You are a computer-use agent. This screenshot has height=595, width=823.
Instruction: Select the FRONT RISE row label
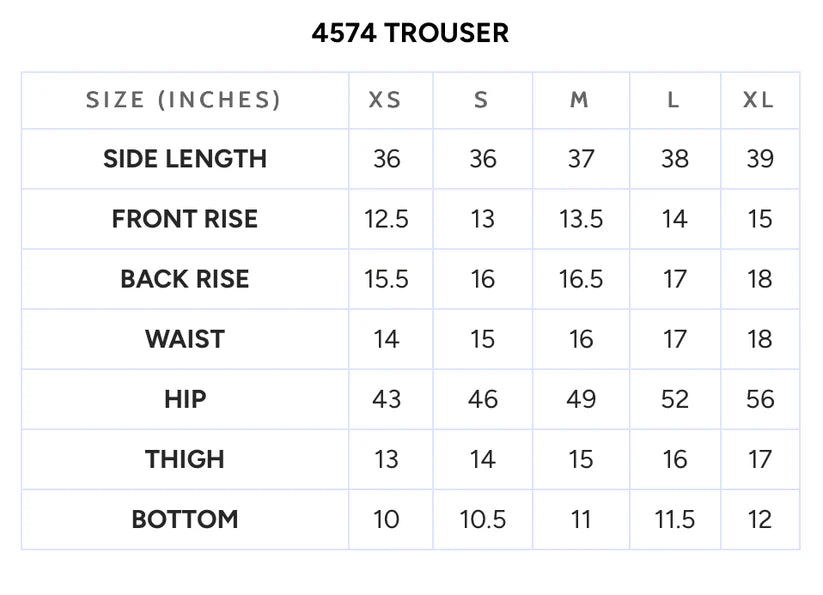pyautogui.click(x=185, y=219)
